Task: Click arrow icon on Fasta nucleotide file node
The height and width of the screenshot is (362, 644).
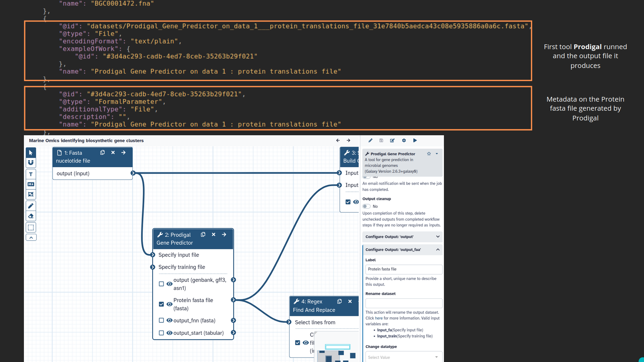Action: 124,152
